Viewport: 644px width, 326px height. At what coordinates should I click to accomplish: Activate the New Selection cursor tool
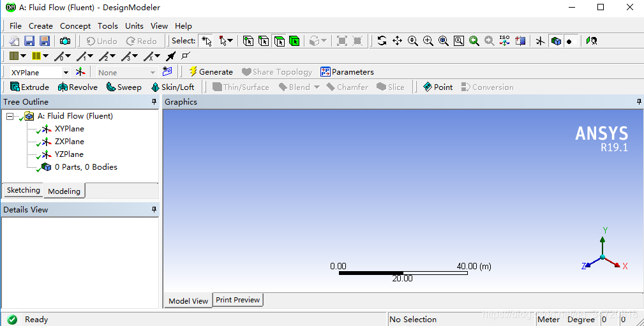206,41
